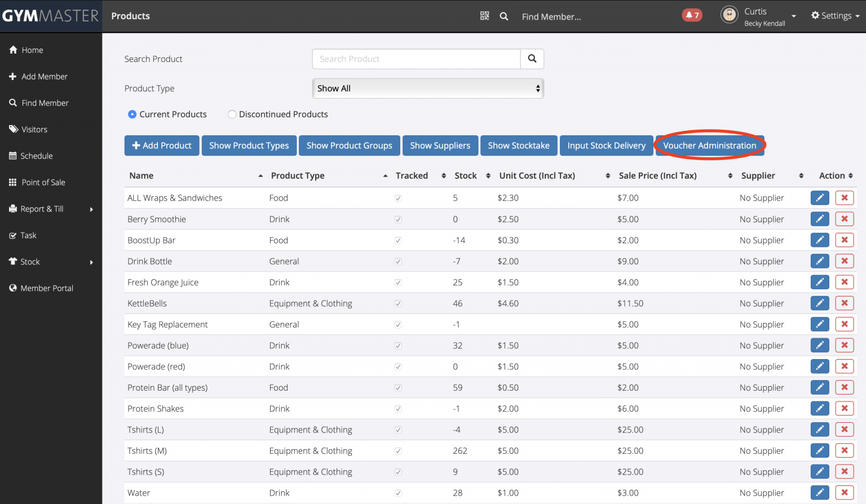
Task: Edit the Berry Smoothie product via pencil icon
Action: point(819,219)
